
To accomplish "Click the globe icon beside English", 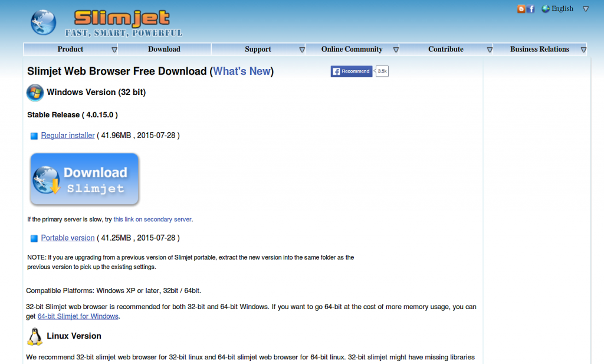I will [546, 9].
